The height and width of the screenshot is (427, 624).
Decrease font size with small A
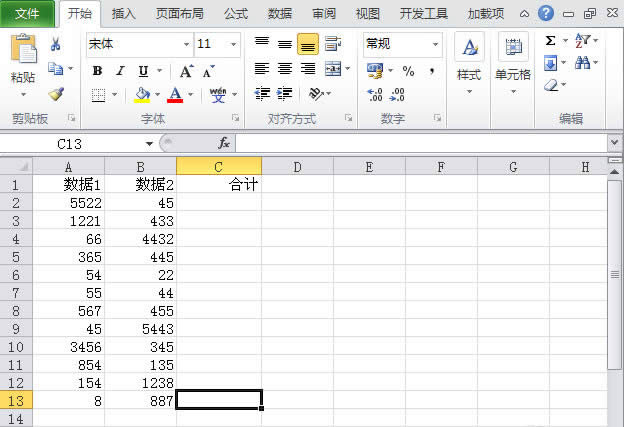point(208,72)
